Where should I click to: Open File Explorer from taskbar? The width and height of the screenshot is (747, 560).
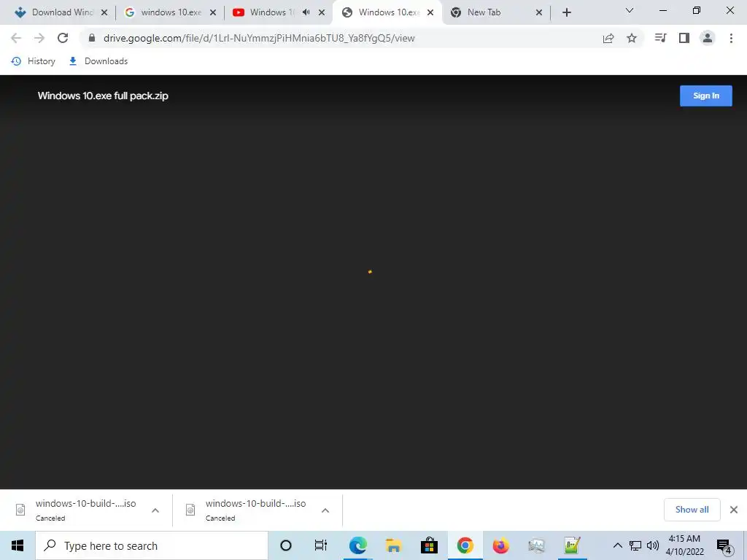pos(393,545)
